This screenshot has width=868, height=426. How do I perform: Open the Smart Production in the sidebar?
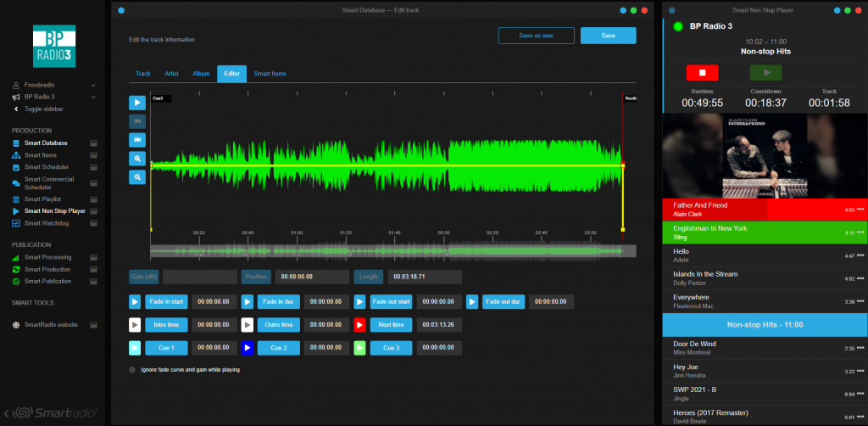(x=47, y=269)
